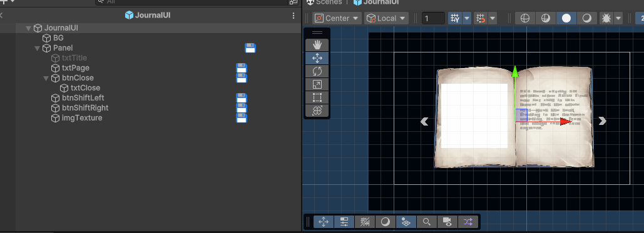Click the save icon on imgTexture row
The height and width of the screenshot is (233, 644).
pyautogui.click(x=242, y=117)
